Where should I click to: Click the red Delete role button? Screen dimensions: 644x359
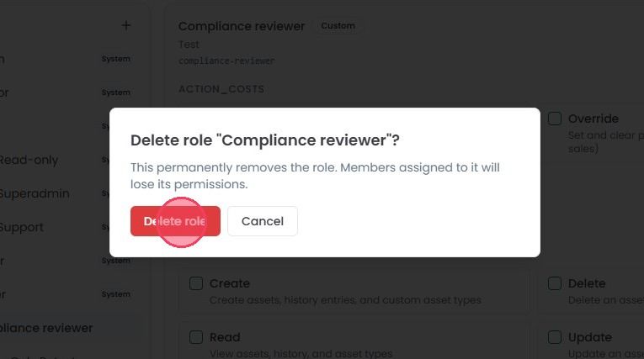[x=175, y=221]
